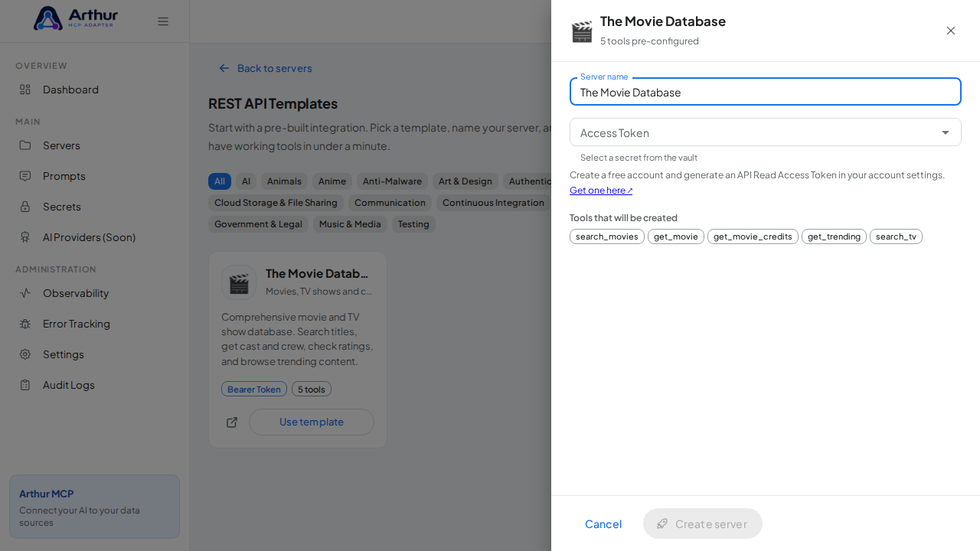Click the Audit Logs clipboard icon

point(25,385)
